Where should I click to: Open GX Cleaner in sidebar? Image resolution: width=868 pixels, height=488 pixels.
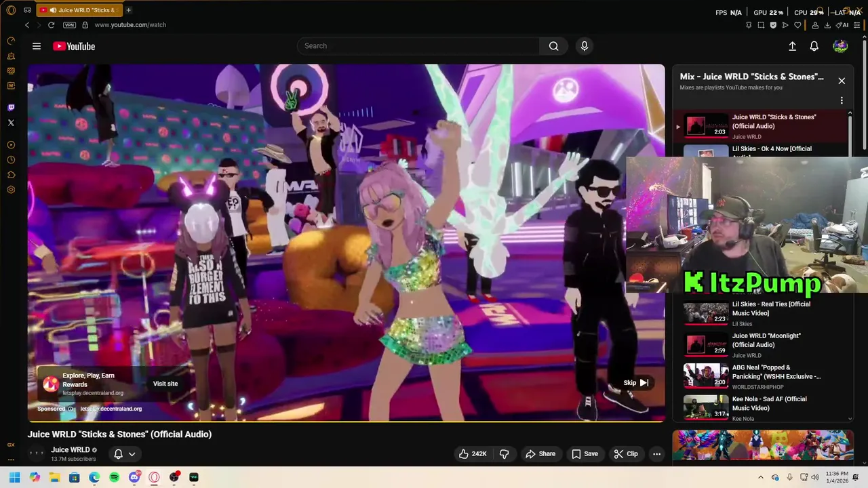(x=11, y=56)
